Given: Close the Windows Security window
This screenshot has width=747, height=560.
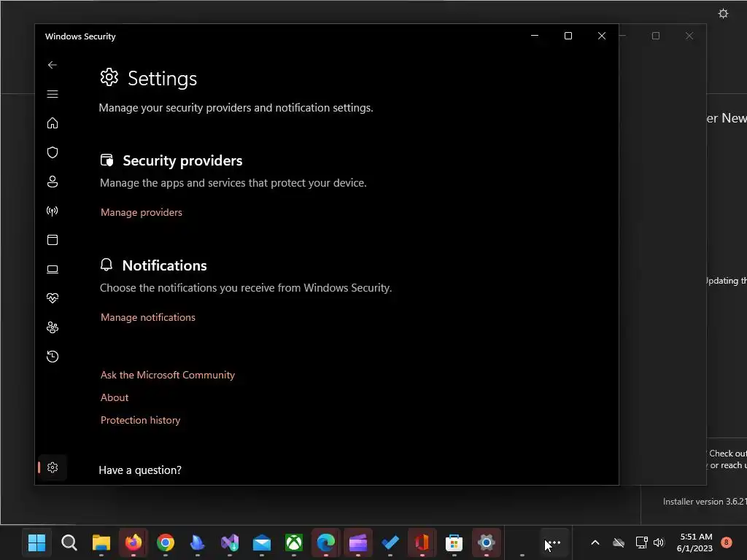Looking at the screenshot, I should 602,36.
